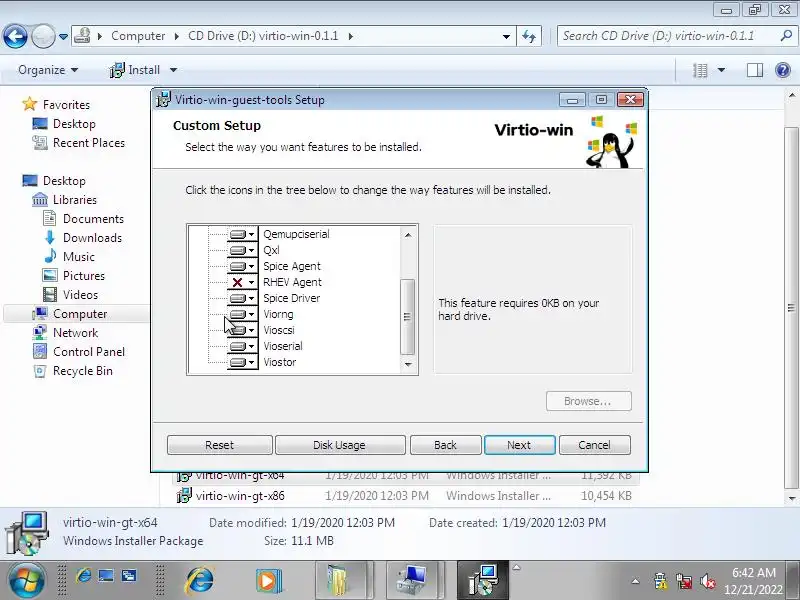Click the Explorer Back navigation arrow
Viewport: 800px width, 600px height.
(x=15, y=37)
